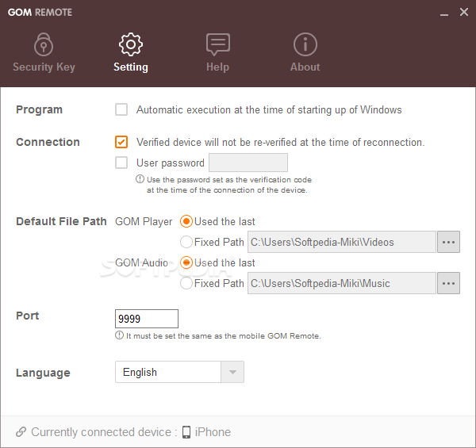Select the Setting tab label
Image resolution: width=476 pixels, height=448 pixels.
131,67
